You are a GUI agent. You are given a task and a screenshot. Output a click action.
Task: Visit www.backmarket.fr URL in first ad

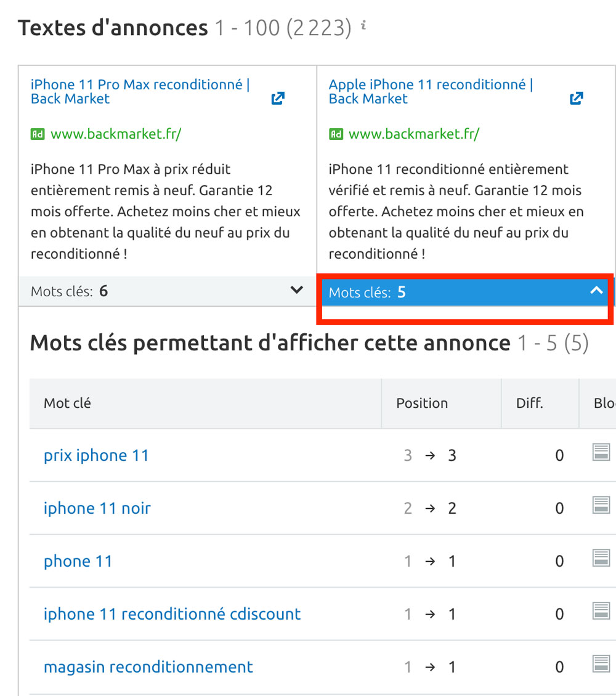pos(116,134)
